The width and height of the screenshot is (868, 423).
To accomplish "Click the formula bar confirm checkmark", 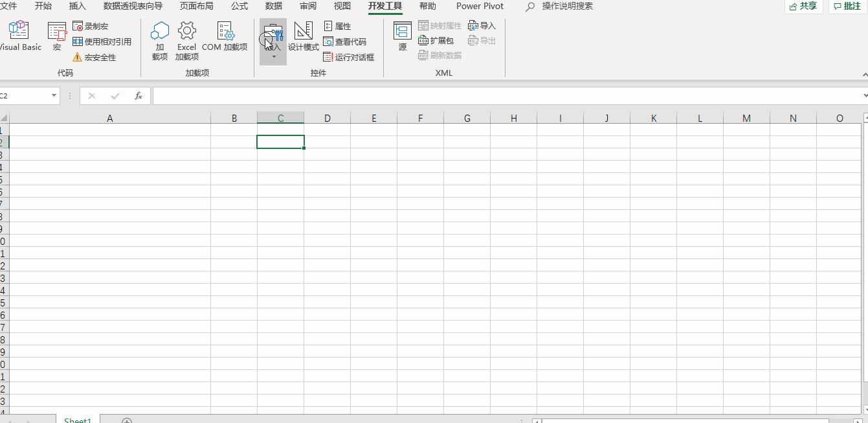I will pyautogui.click(x=115, y=96).
